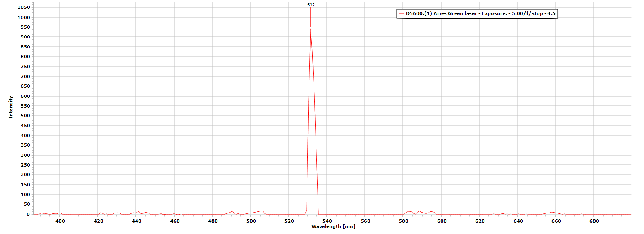Click the 800 intensity tick label
644x234 pixels.
tap(25, 57)
